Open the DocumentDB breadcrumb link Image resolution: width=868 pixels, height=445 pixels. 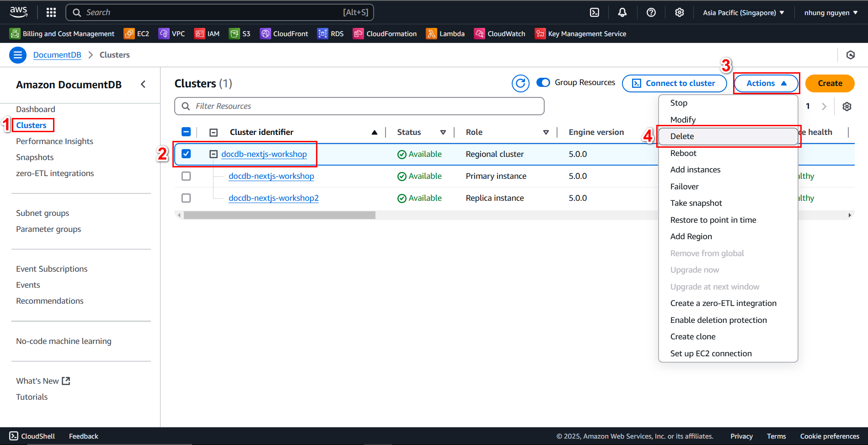(x=57, y=55)
